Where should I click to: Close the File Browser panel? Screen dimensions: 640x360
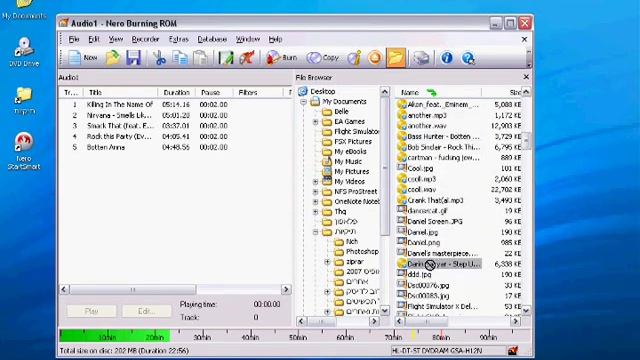(x=526, y=77)
